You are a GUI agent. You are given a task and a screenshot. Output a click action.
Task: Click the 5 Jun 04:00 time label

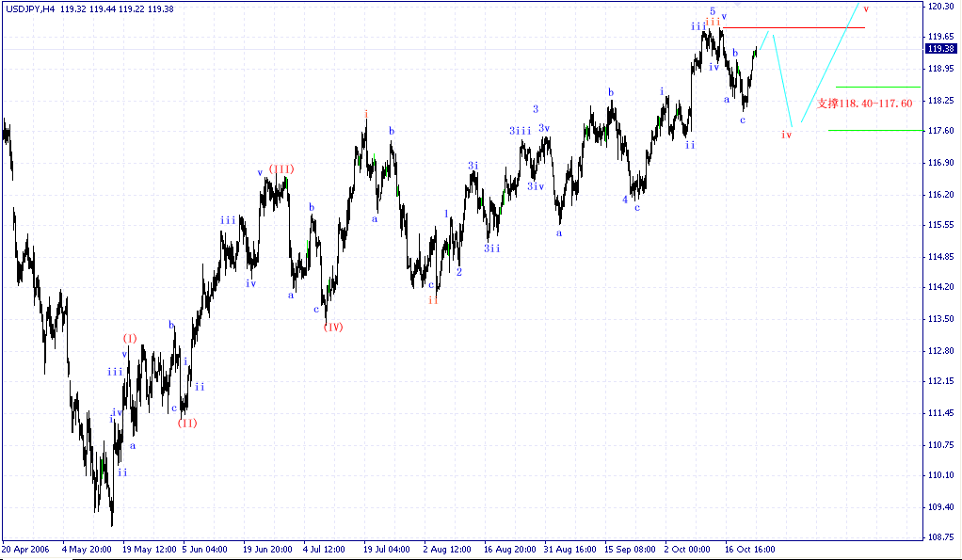(204, 549)
